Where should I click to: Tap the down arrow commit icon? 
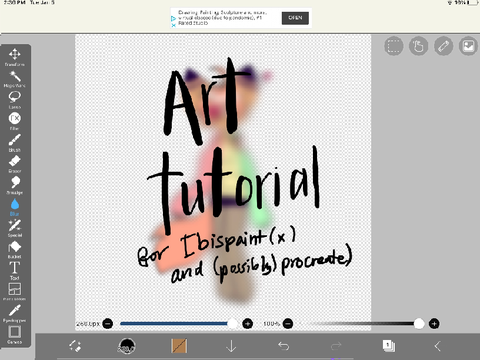(x=231, y=346)
